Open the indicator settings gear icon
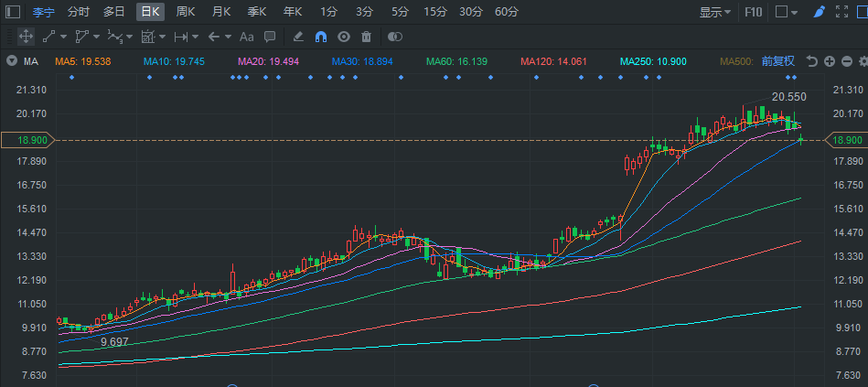The height and width of the screenshot is (387, 868). [x=863, y=61]
